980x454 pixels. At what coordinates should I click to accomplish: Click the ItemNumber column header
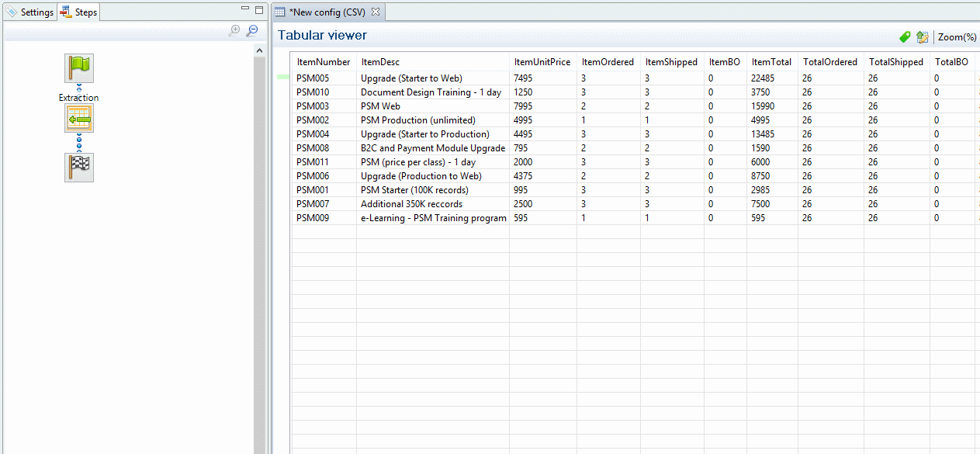point(324,62)
